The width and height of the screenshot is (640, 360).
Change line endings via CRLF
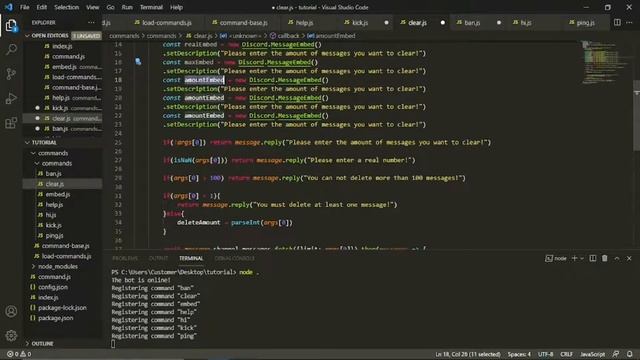pyautogui.click(x=566, y=354)
